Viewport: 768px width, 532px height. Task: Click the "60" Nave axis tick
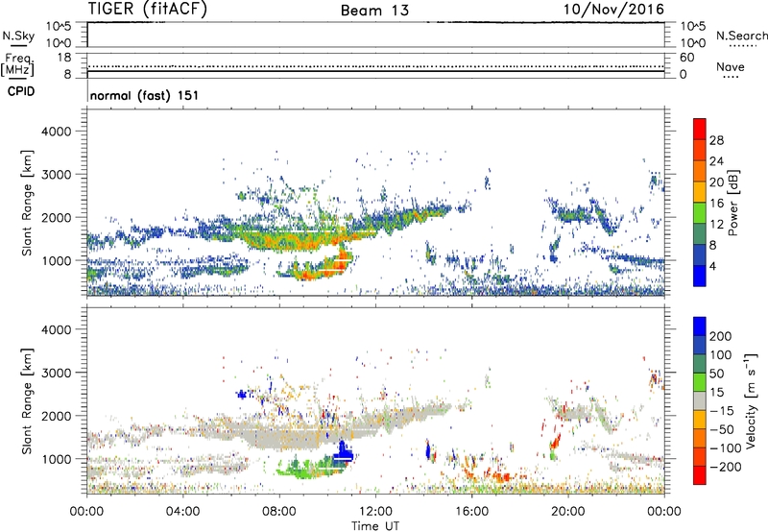coord(686,58)
